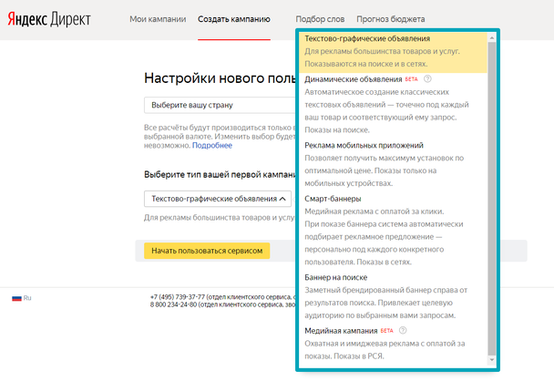
Task: Click the Настройки нового пользователя heading
Action: click(x=220, y=78)
